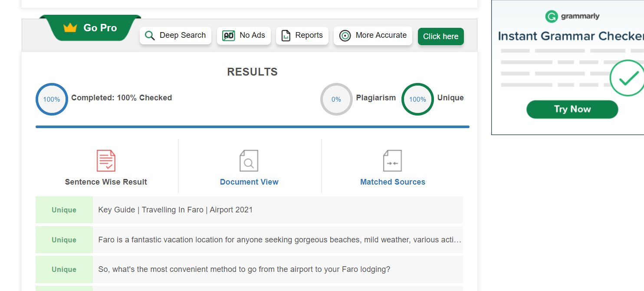Click the green checkmark circle in Grammarly ad
The width and height of the screenshot is (644, 291).
(x=628, y=78)
